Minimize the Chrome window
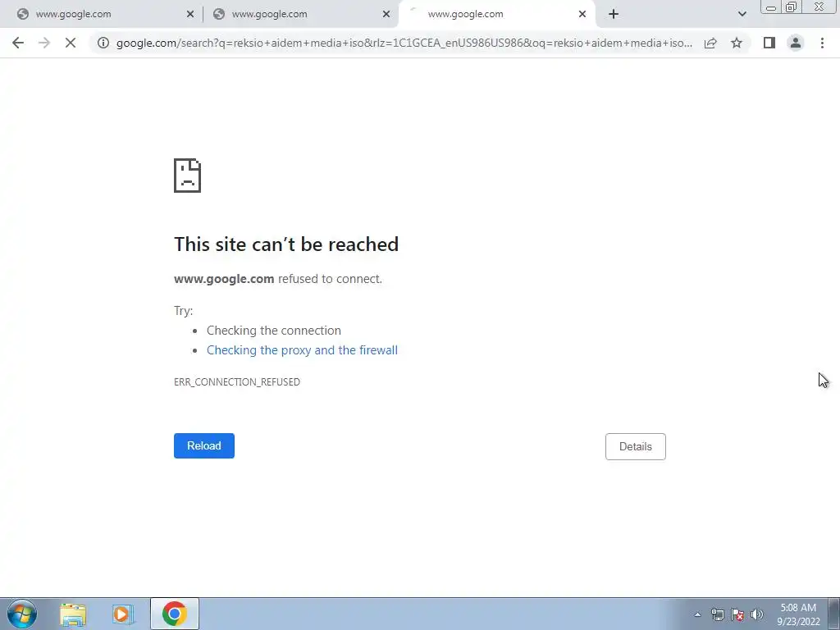 (x=771, y=7)
